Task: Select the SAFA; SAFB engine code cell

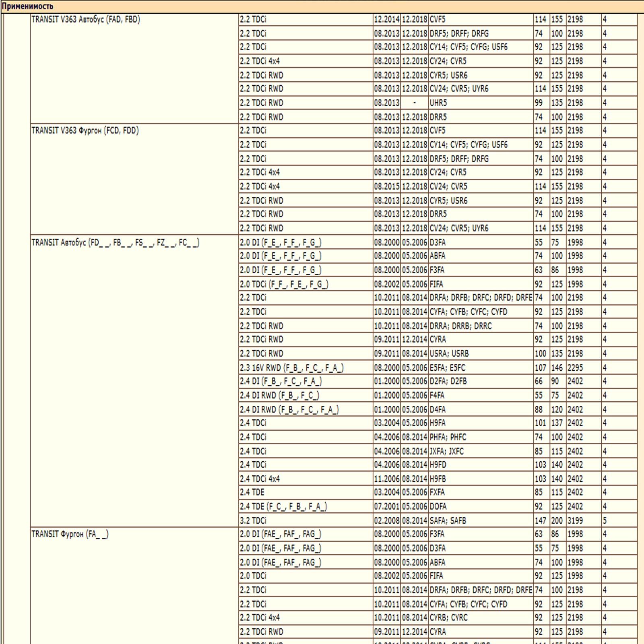Action: 448,520
